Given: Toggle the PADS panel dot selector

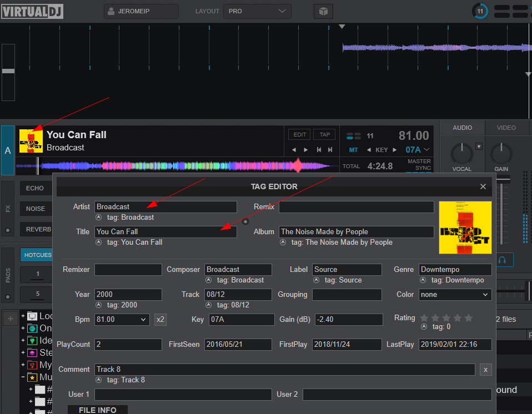Looking at the screenshot, I should [7, 297].
